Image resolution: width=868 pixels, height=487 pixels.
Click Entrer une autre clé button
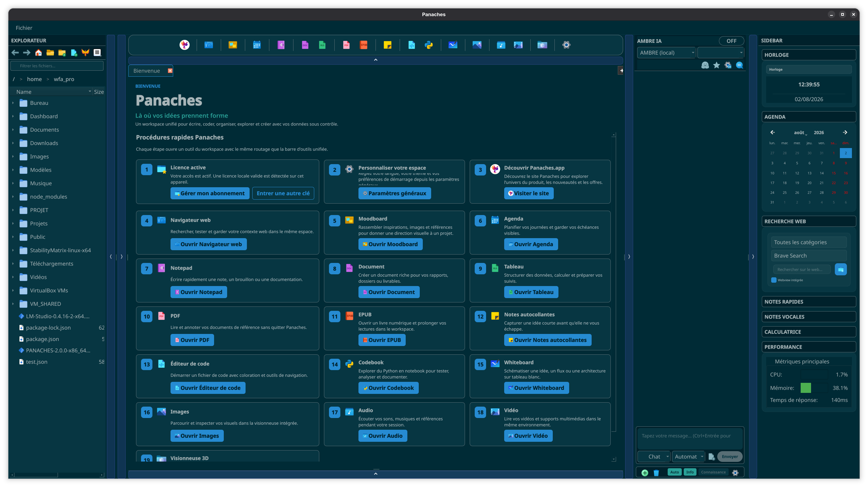coord(283,193)
